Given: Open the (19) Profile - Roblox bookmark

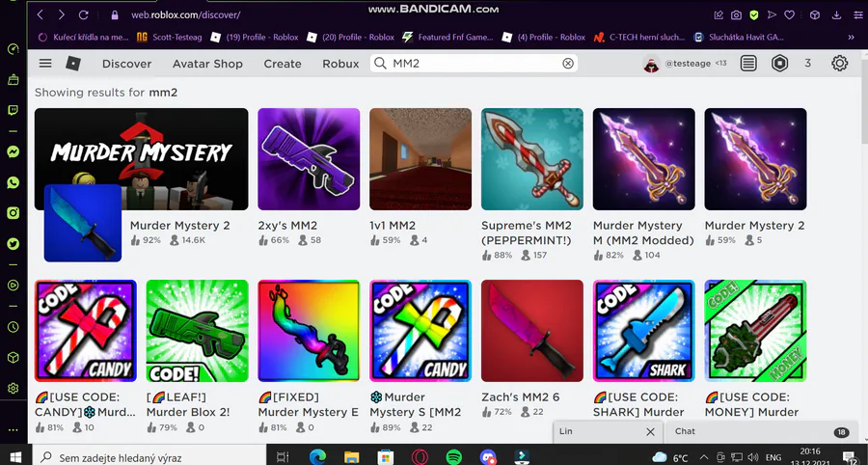Looking at the screenshot, I should 254,37.
